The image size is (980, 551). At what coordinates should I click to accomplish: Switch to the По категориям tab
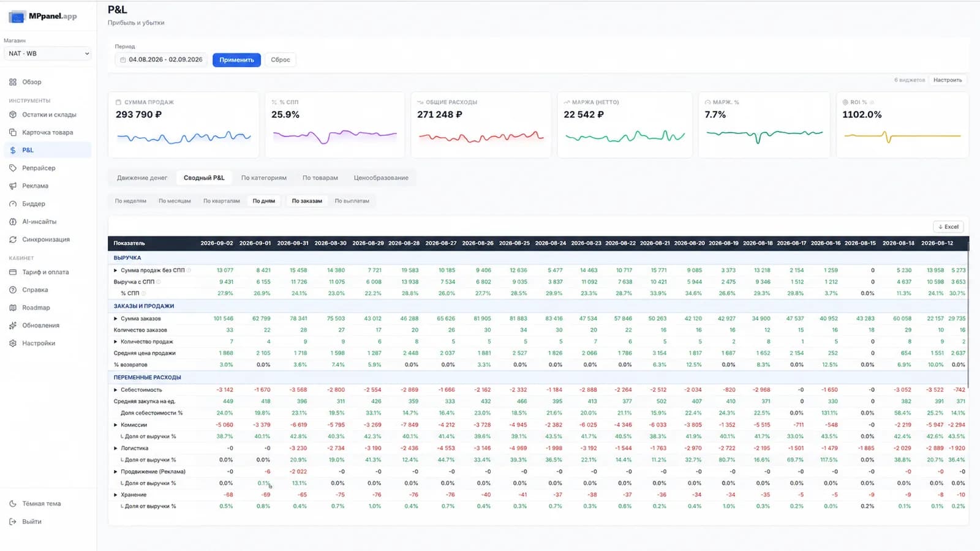click(x=264, y=178)
